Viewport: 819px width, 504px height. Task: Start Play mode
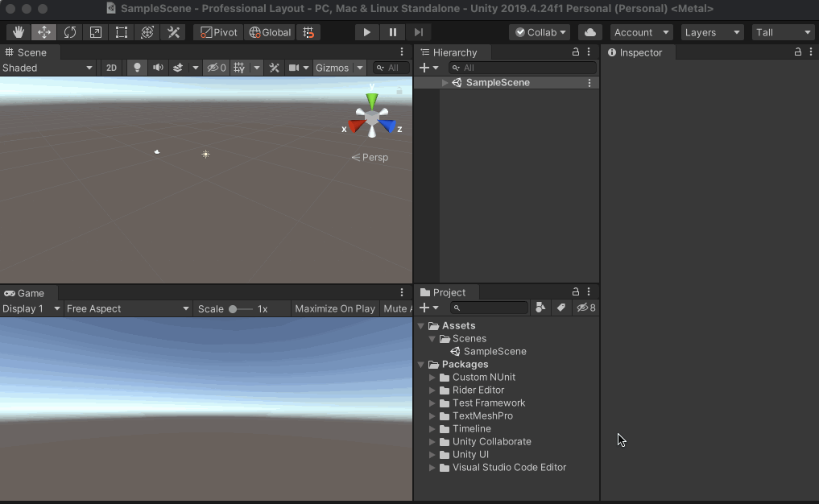[366, 32]
